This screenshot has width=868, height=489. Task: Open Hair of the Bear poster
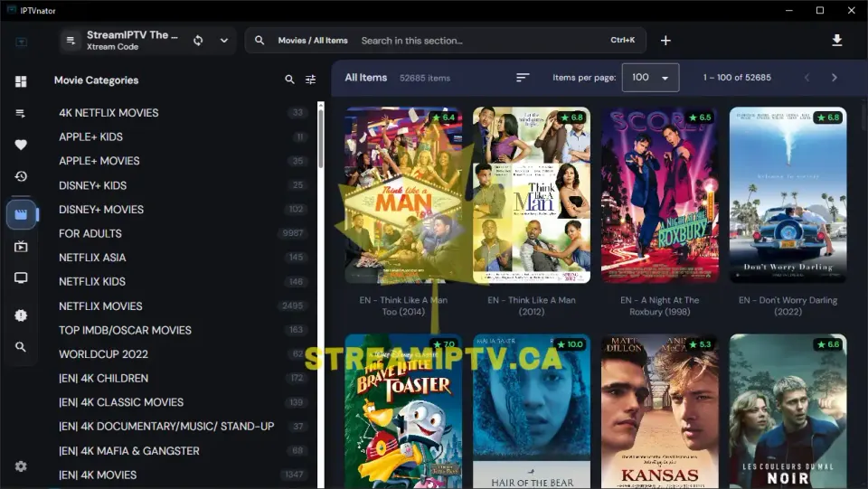532,411
